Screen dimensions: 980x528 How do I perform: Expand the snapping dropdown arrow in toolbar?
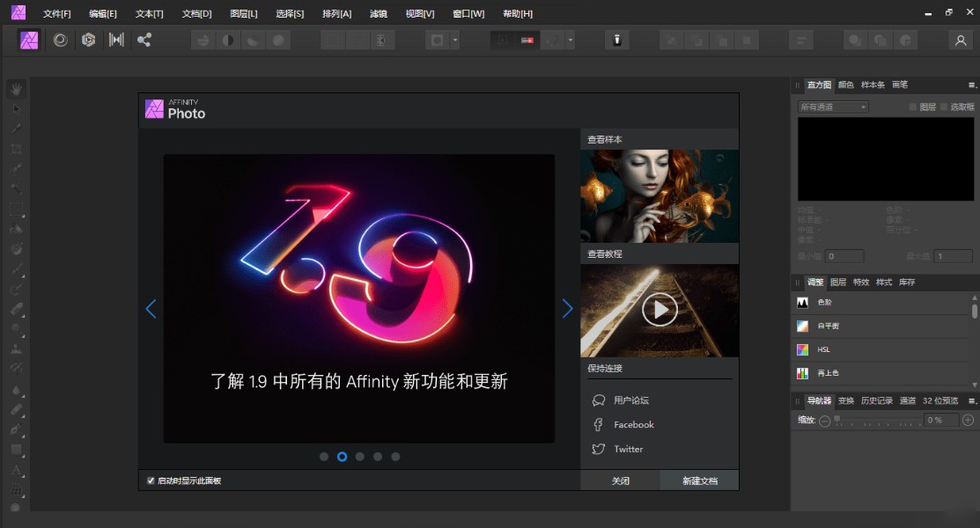point(570,40)
